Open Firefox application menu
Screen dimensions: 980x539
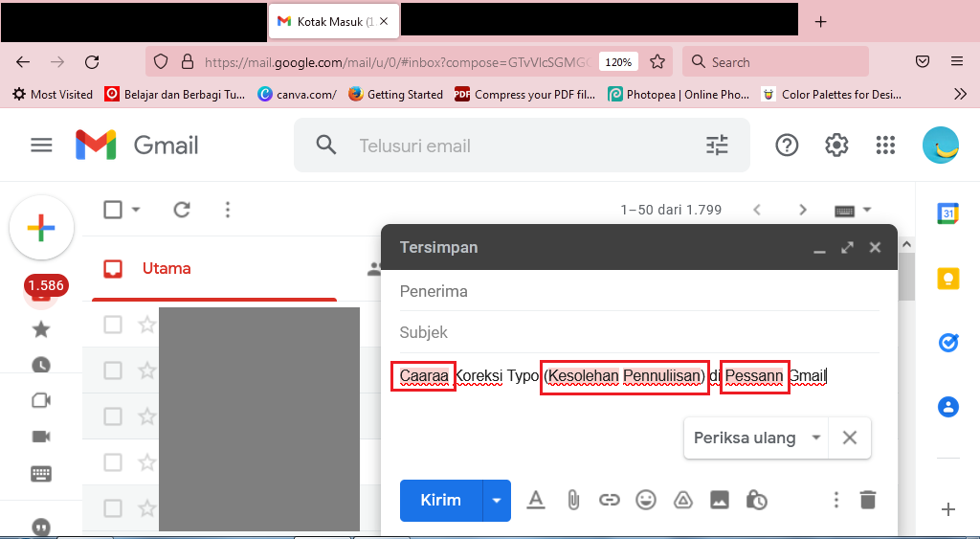(x=956, y=61)
